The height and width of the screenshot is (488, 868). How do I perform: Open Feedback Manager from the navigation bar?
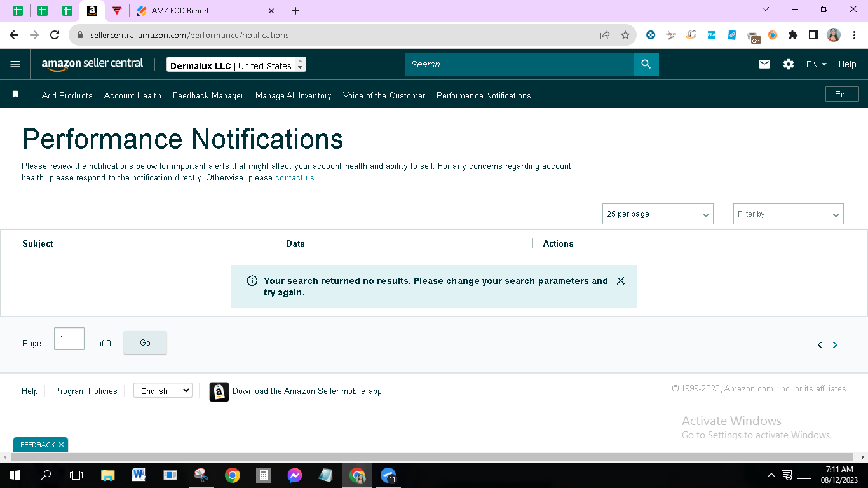[208, 95]
